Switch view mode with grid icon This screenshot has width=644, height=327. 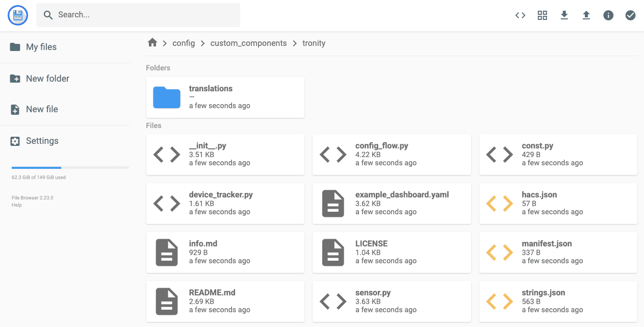pos(542,15)
